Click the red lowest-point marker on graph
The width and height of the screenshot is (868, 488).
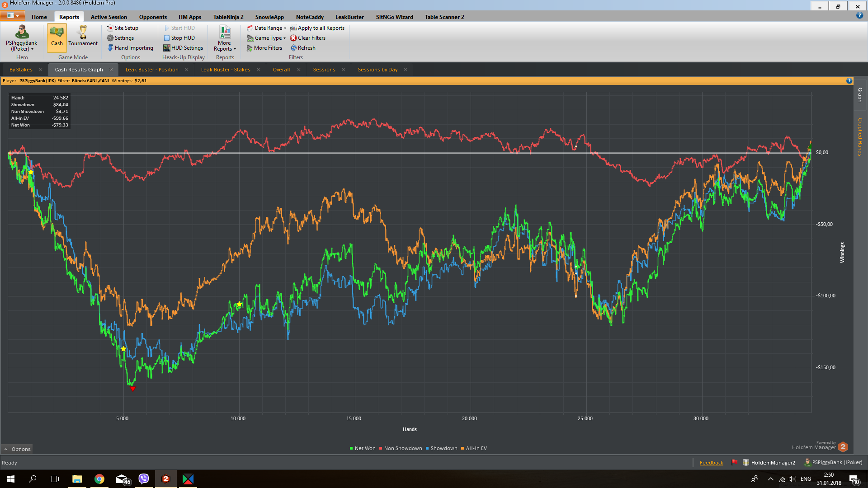pos(132,389)
